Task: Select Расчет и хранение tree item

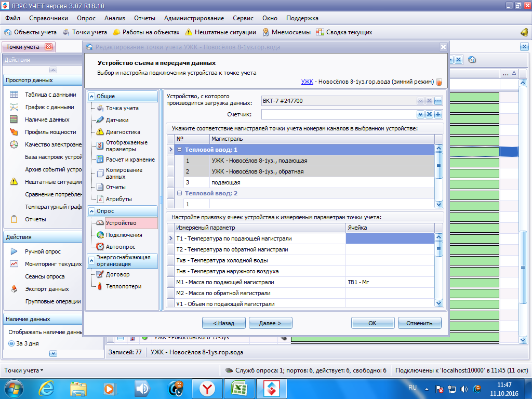Action: 130,159
